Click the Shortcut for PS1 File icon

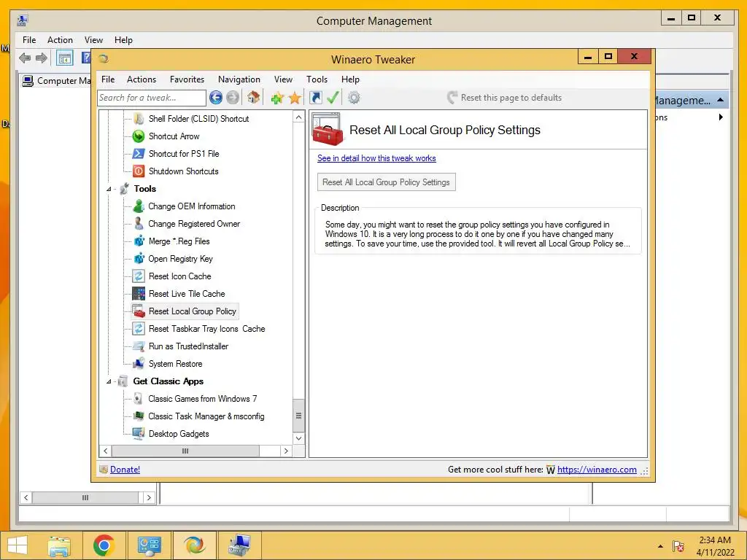pyautogui.click(x=139, y=153)
